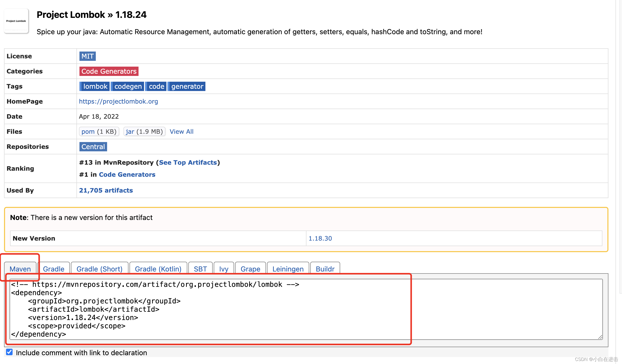The image size is (622, 364).
Task: Select the code tag
Action: pos(156,86)
